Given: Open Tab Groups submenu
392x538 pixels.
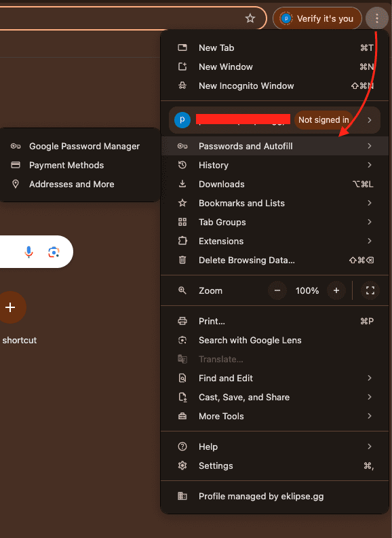Looking at the screenshot, I should pyautogui.click(x=275, y=222).
